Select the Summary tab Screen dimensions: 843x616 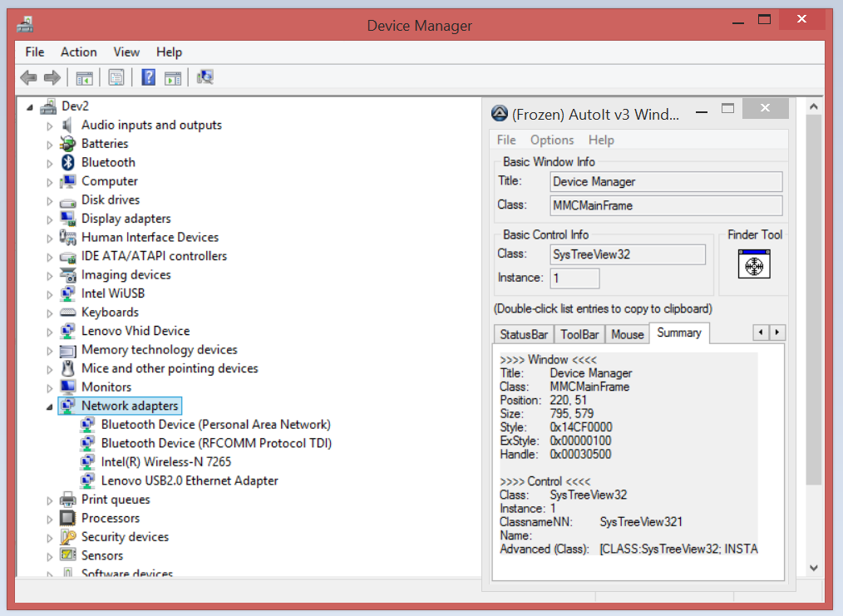679,333
